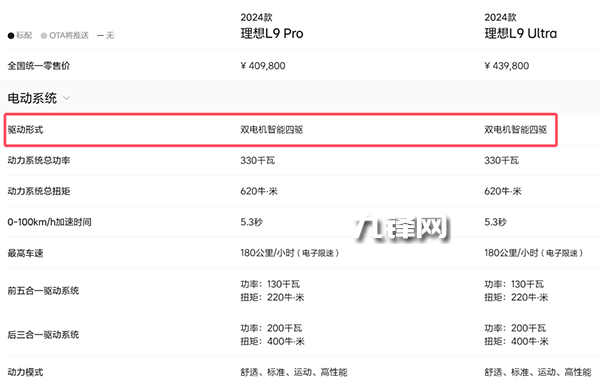Click the 驱动形式 row label
The height and width of the screenshot is (385, 600).
click(25, 130)
